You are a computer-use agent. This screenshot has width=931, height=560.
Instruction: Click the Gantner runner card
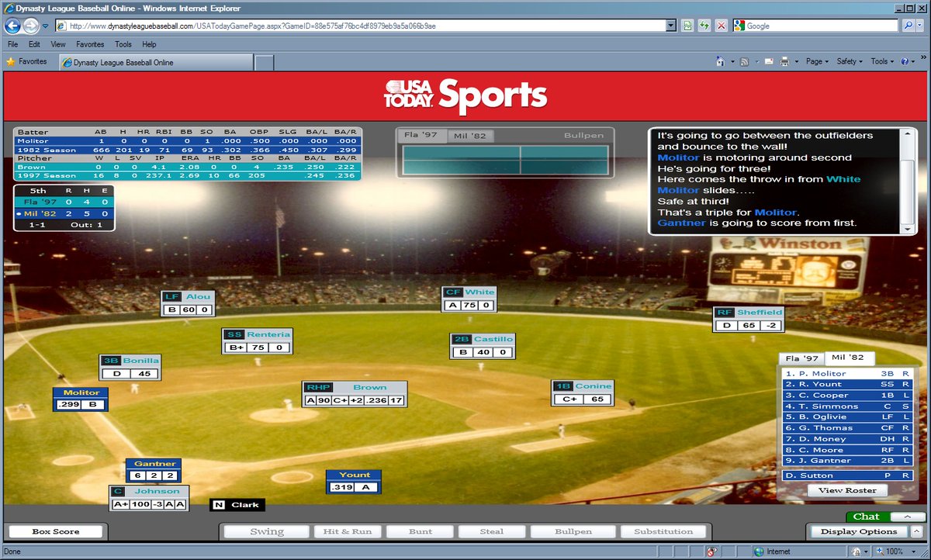click(154, 470)
